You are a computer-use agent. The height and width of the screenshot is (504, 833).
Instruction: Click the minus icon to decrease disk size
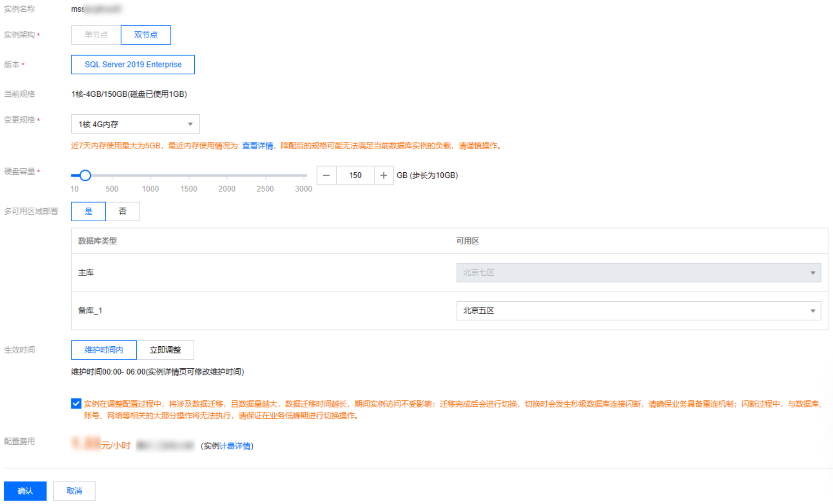(326, 175)
